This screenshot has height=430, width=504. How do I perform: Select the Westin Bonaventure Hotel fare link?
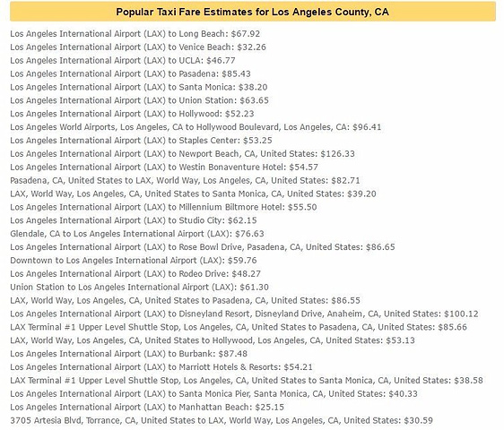[x=164, y=167]
